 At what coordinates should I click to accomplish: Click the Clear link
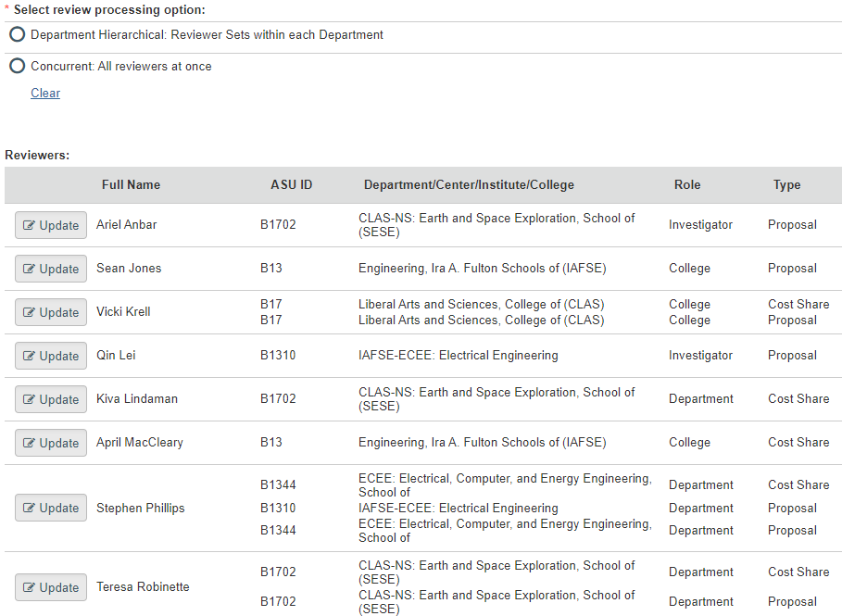(45, 93)
